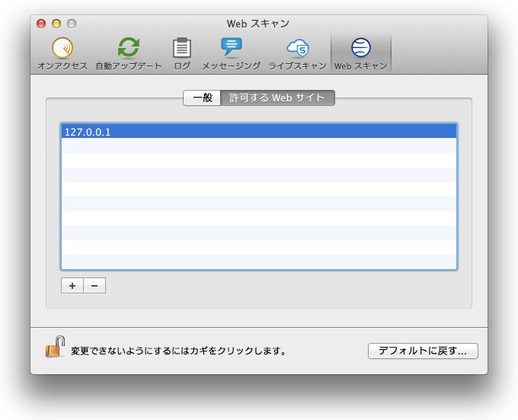Select the 127.0.0.1 entry in the list
This screenshot has width=518, height=420.
tap(259, 132)
